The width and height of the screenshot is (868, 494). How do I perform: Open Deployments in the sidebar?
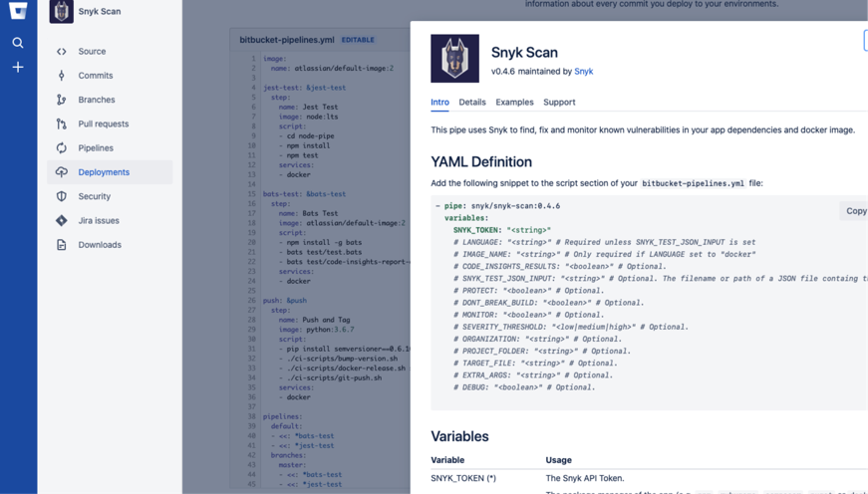(x=104, y=172)
